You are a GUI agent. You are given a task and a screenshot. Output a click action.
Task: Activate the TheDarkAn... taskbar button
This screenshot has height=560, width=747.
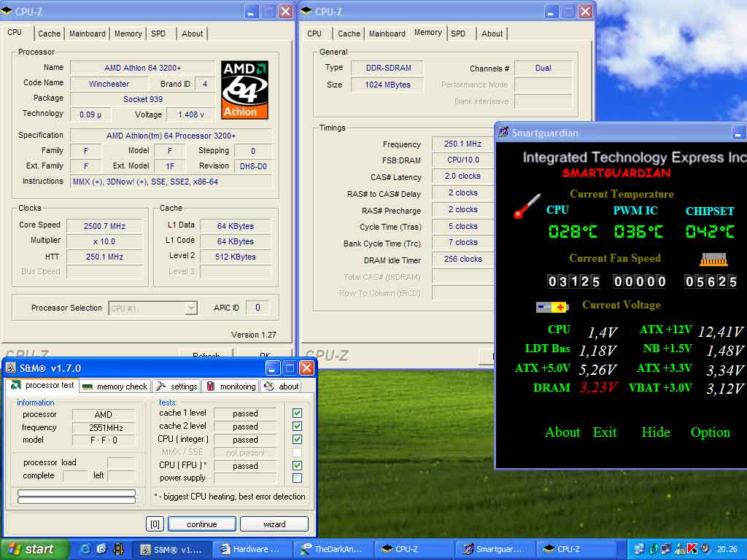coord(332,549)
